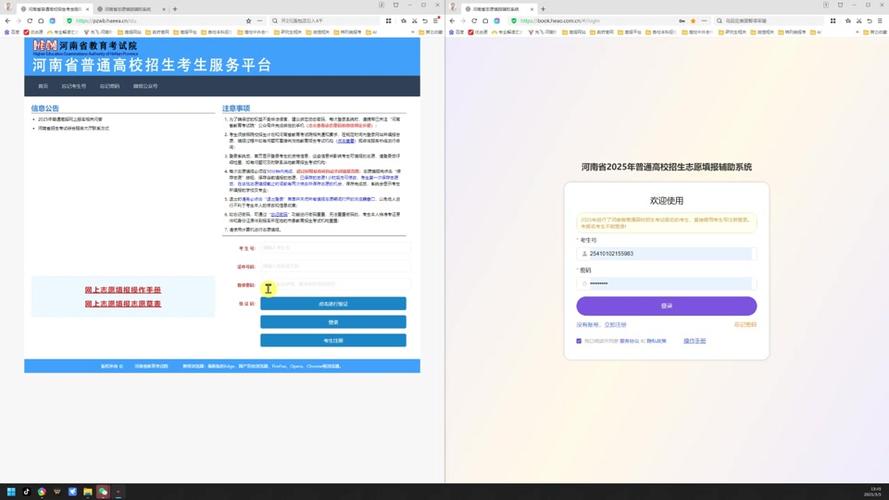Viewport: 889px width, 500px height.
Task: Expand right bookmarks bar overflow arrow
Action: click(x=857, y=32)
